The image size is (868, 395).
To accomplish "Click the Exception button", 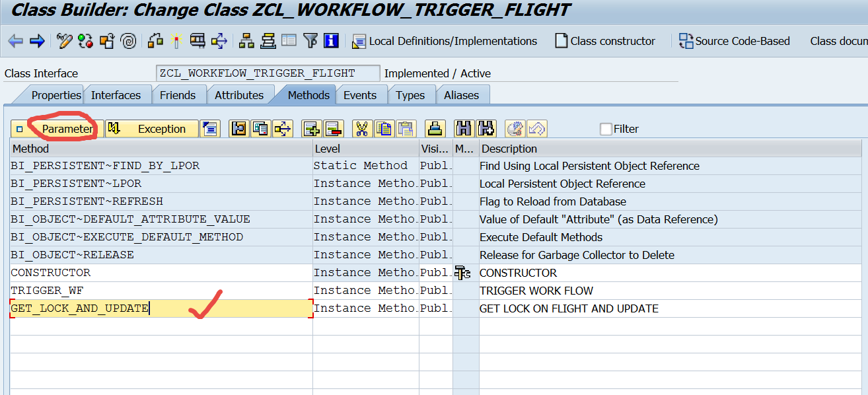I will (x=152, y=129).
